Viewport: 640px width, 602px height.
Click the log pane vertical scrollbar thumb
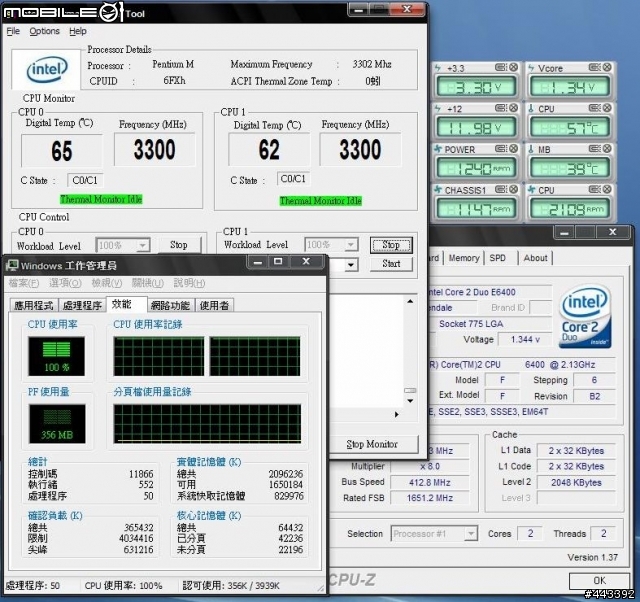(x=410, y=391)
